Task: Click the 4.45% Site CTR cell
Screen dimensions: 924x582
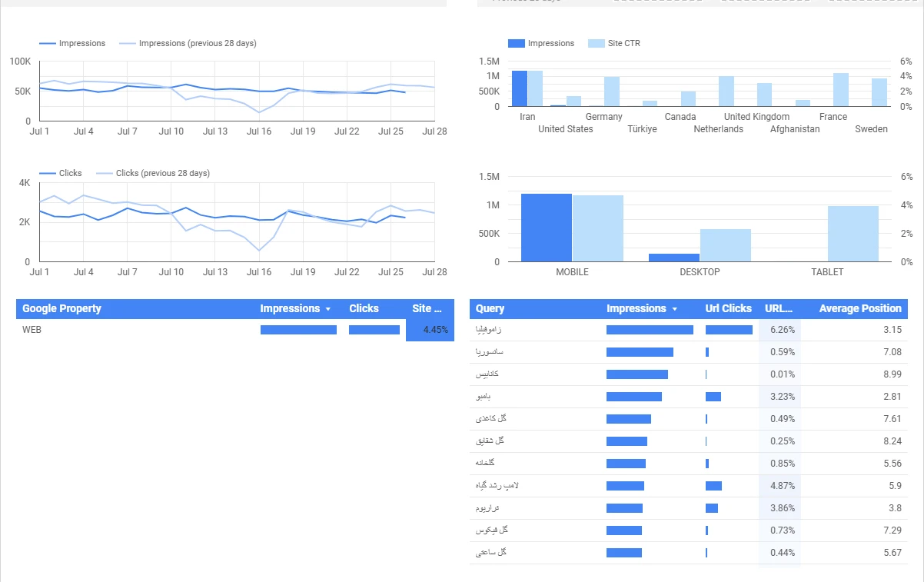Action: pos(430,330)
